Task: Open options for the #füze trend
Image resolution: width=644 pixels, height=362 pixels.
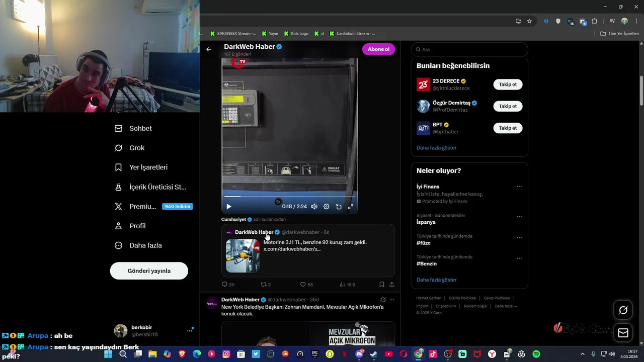Action: (x=519, y=237)
